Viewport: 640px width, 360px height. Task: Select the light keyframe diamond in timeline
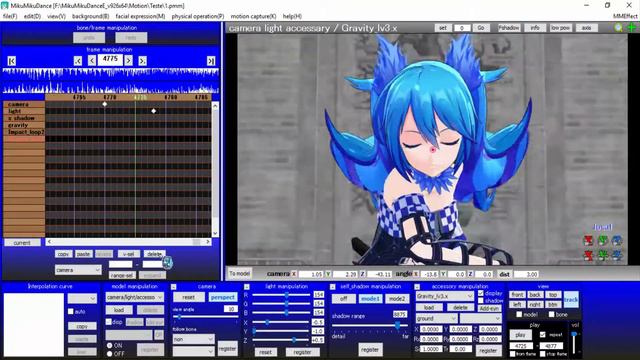(x=153, y=111)
